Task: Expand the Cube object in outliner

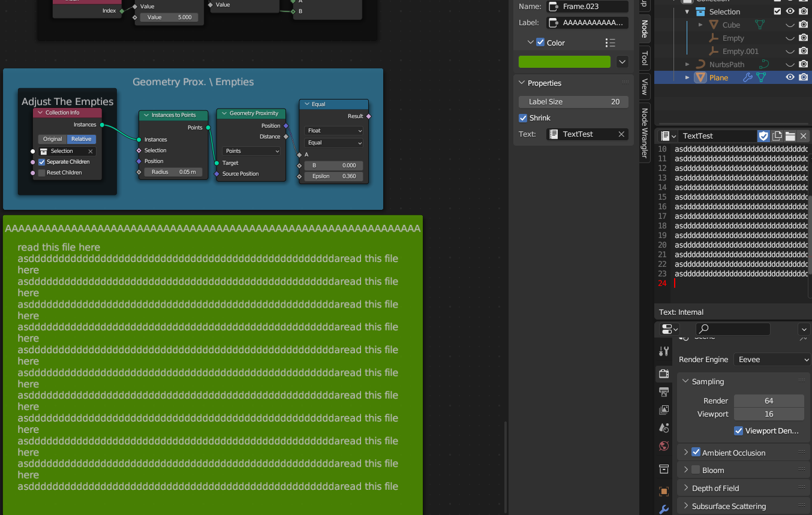Action: [700, 25]
